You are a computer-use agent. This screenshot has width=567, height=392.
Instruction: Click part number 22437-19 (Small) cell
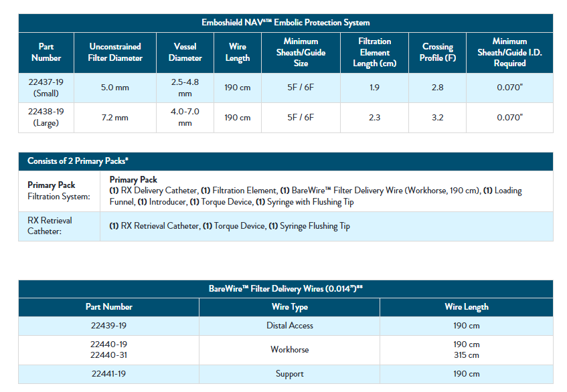click(46, 88)
